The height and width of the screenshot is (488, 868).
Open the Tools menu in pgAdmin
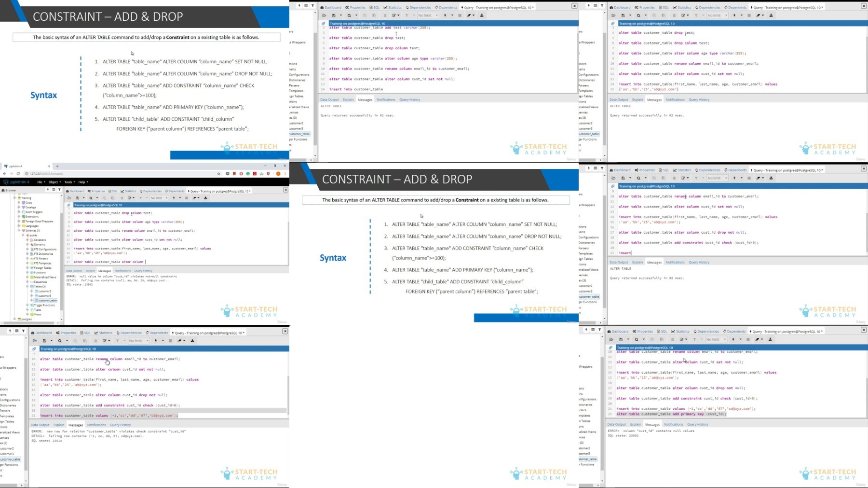(x=69, y=182)
